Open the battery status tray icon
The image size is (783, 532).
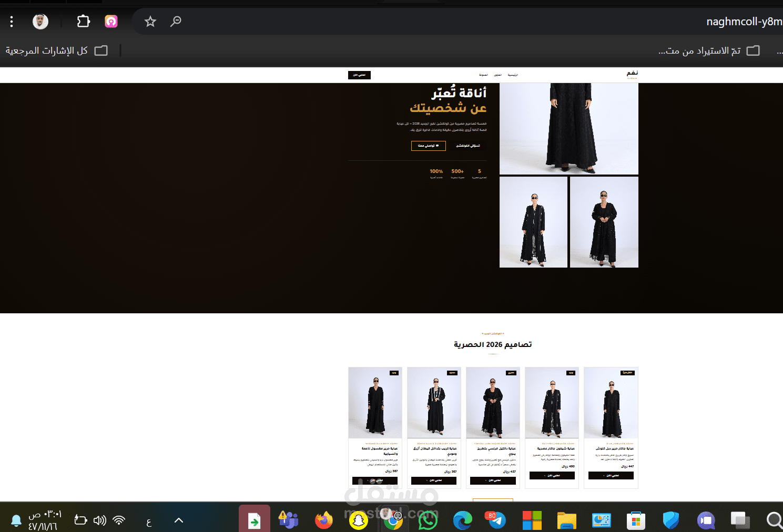80,520
